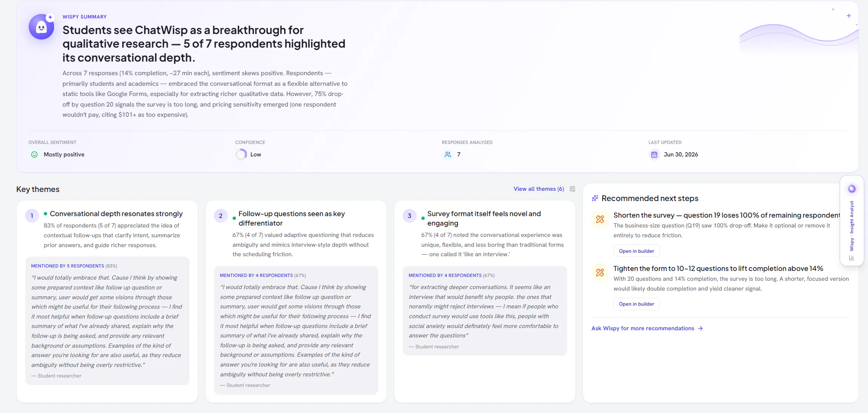Screen dimensions: 868x413
Task: Click the theme title Conversational depth resonates strongly
Action: click(x=116, y=214)
